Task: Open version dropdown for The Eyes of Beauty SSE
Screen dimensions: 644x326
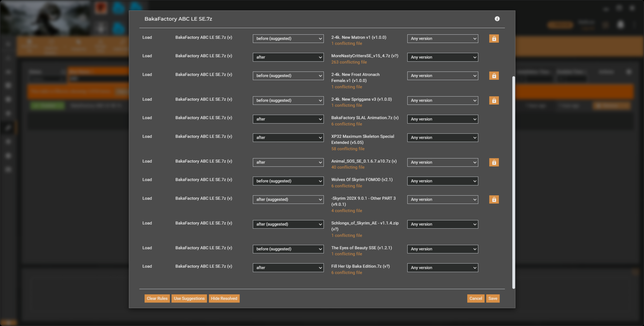Action: (443, 249)
